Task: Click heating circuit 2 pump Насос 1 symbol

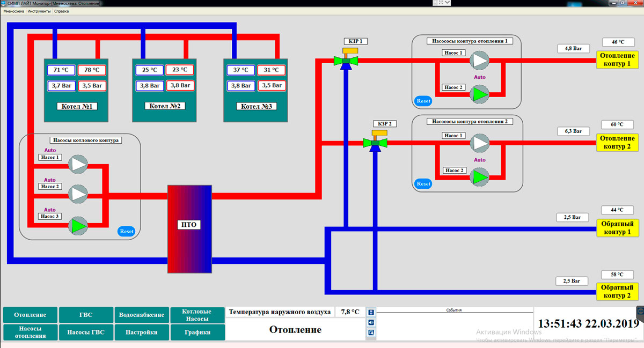Action: (x=480, y=143)
